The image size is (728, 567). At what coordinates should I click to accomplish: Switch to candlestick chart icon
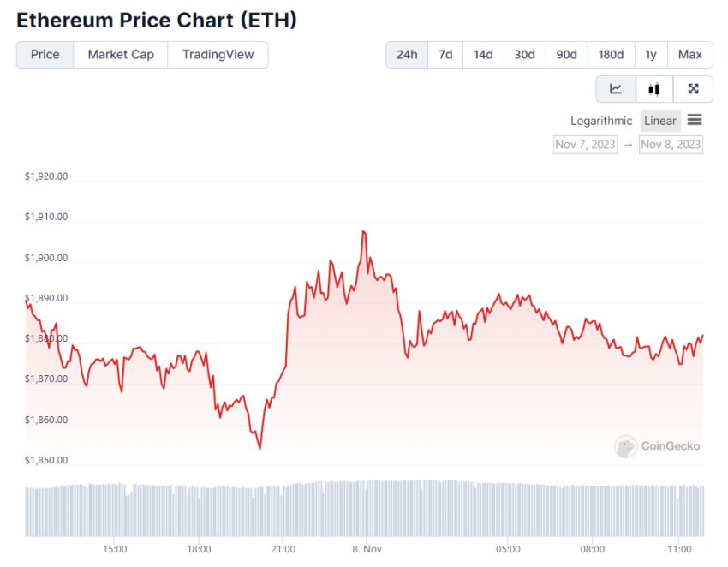pos(654,89)
